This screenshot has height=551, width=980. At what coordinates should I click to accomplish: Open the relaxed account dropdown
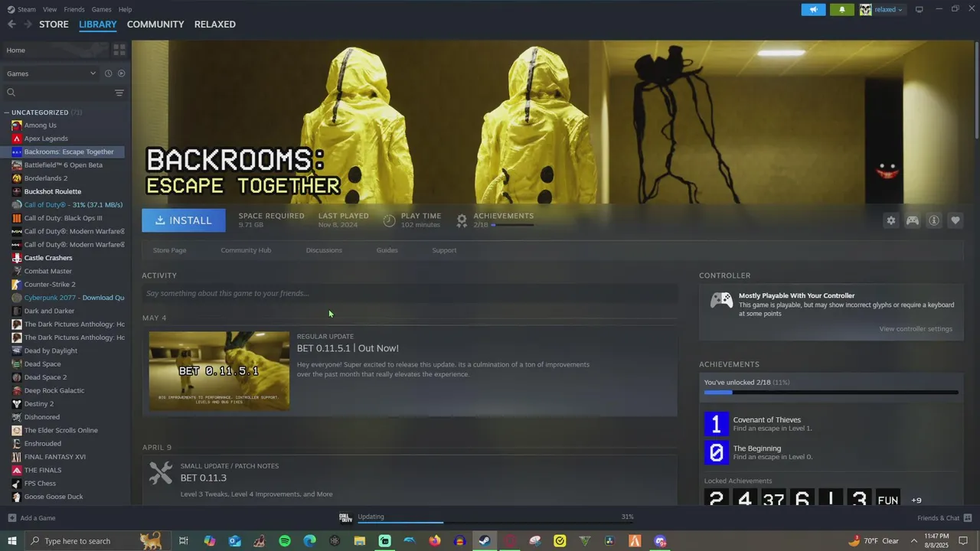click(881, 9)
